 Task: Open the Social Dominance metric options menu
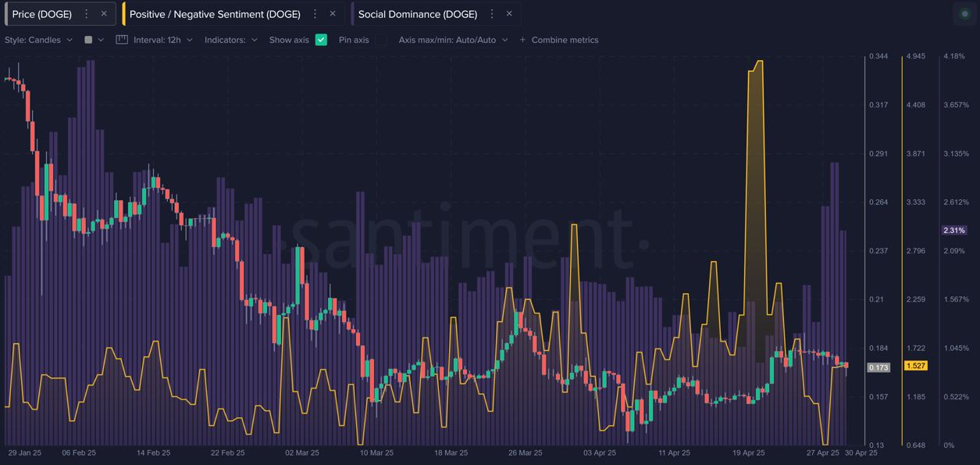(491, 13)
